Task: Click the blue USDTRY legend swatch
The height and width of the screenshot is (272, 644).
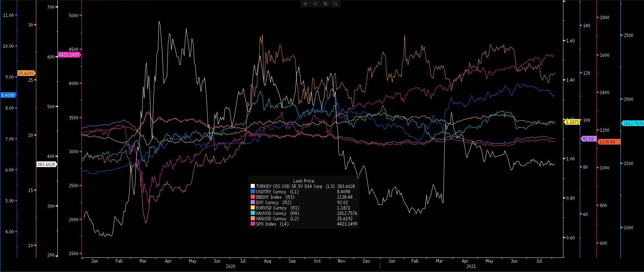Action: pos(253,192)
